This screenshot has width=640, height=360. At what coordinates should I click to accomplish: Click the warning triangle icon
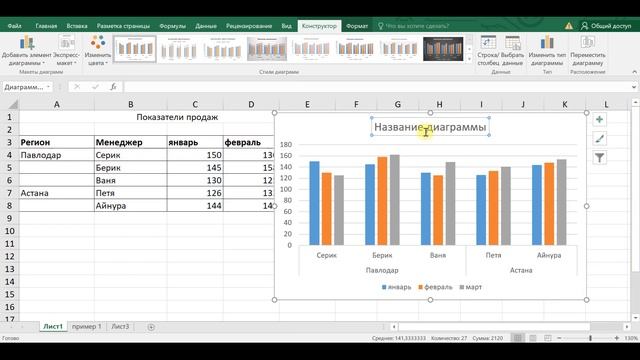tap(569, 26)
